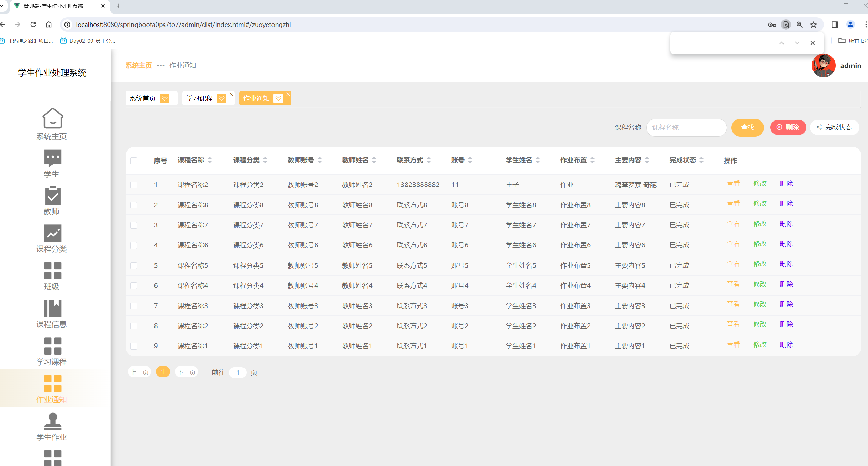Sort by 学生姓名 column arrows

click(538, 160)
